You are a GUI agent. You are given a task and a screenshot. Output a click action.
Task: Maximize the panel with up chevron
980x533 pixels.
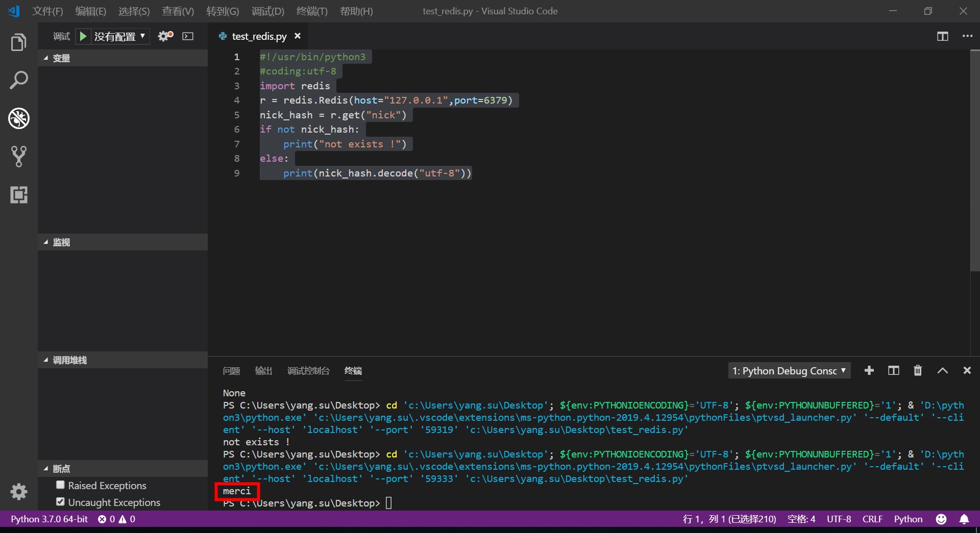(x=942, y=371)
